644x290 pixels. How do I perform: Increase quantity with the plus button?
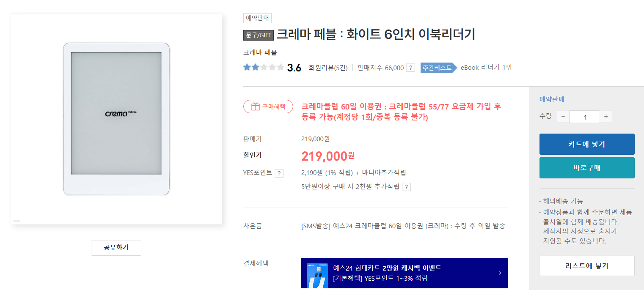(x=606, y=117)
